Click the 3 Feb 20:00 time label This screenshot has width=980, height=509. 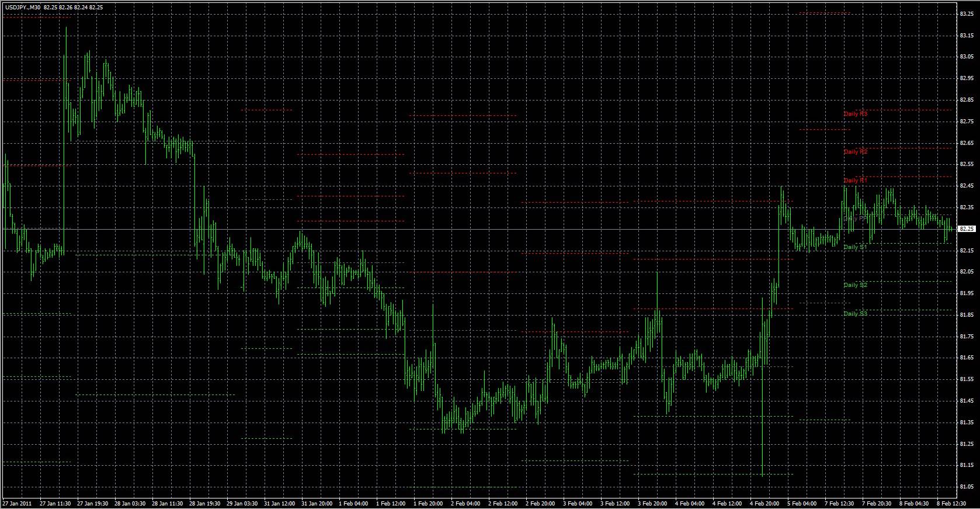tap(654, 503)
